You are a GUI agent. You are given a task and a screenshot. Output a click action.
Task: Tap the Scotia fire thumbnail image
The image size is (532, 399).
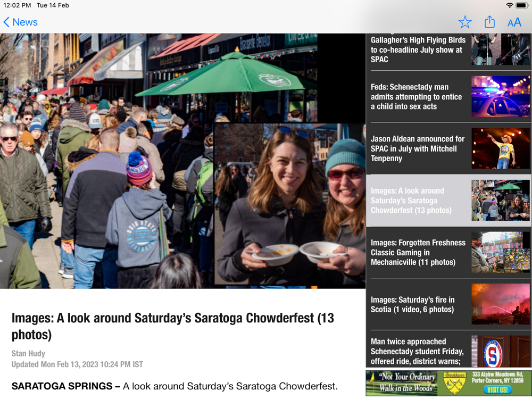click(x=501, y=304)
